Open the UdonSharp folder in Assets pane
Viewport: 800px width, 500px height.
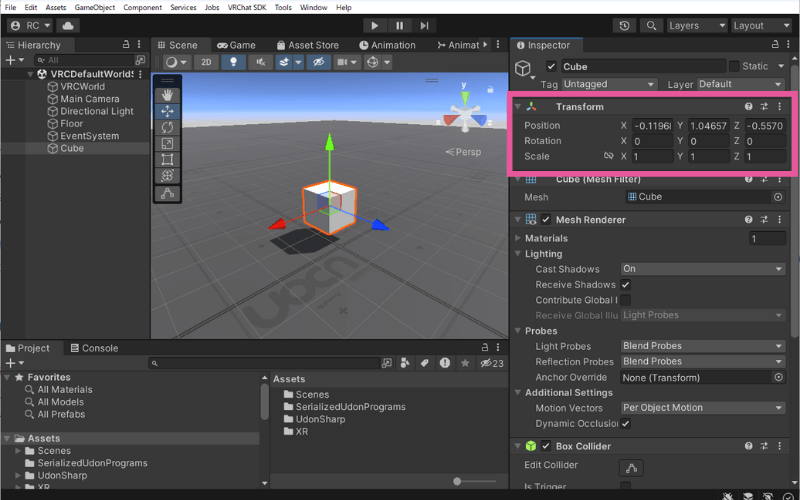(x=314, y=419)
